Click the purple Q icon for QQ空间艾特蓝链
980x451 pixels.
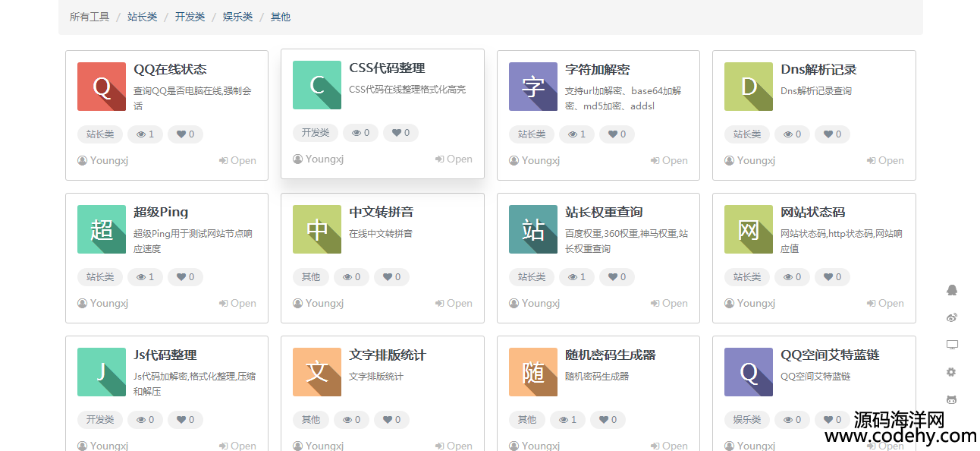point(749,372)
